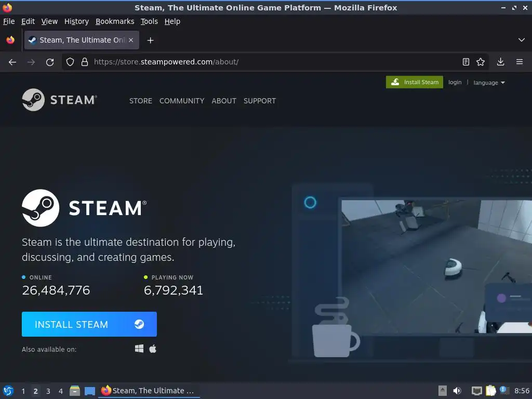Click the network tray icon
Viewport: 532px width, 399px height.
[477, 391]
